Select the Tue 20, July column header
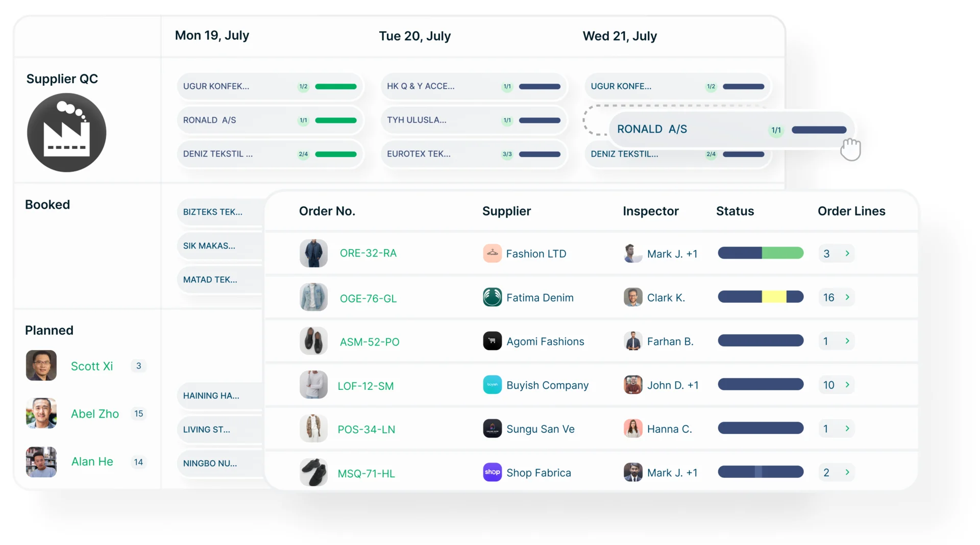Viewport: 980px width, 545px height. coord(414,36)
